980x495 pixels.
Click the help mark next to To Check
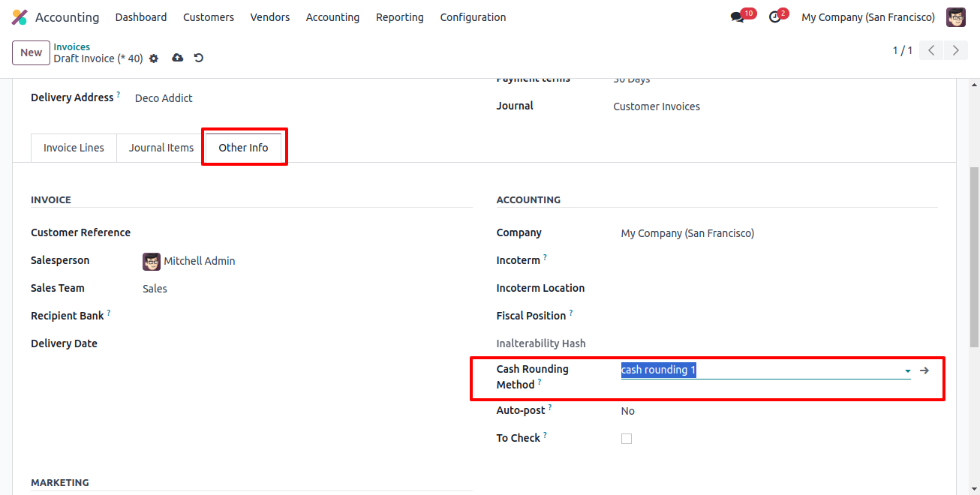click(545, 435)
